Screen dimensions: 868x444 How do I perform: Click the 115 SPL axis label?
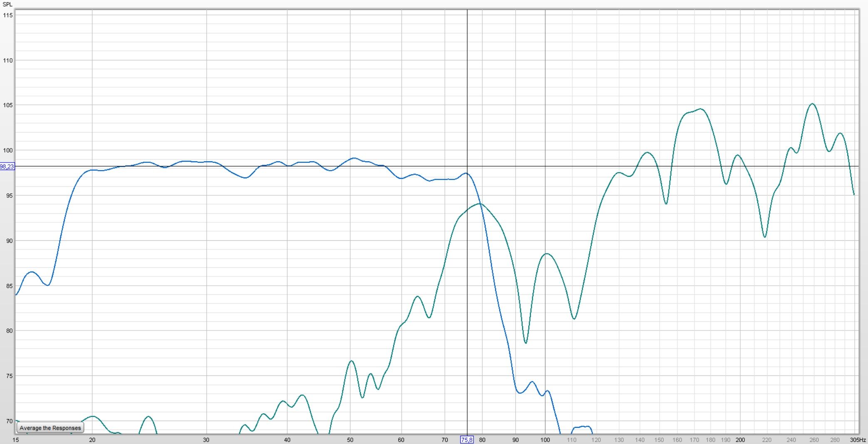(8, 15)
